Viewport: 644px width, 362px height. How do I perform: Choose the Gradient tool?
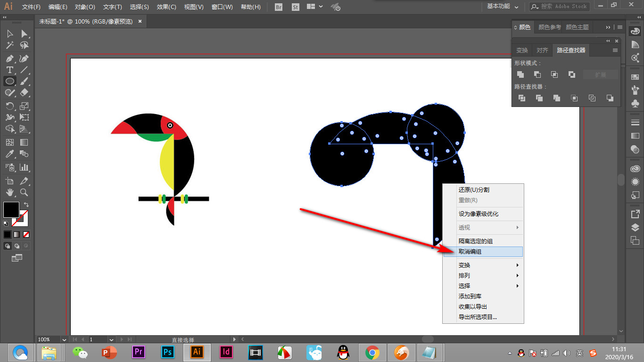[24, 142]
